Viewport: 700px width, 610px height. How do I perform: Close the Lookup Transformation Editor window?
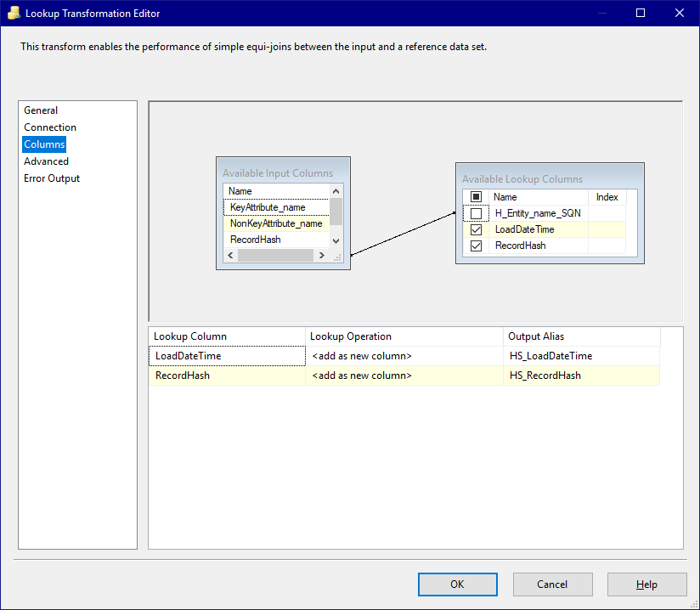point(680,13)
